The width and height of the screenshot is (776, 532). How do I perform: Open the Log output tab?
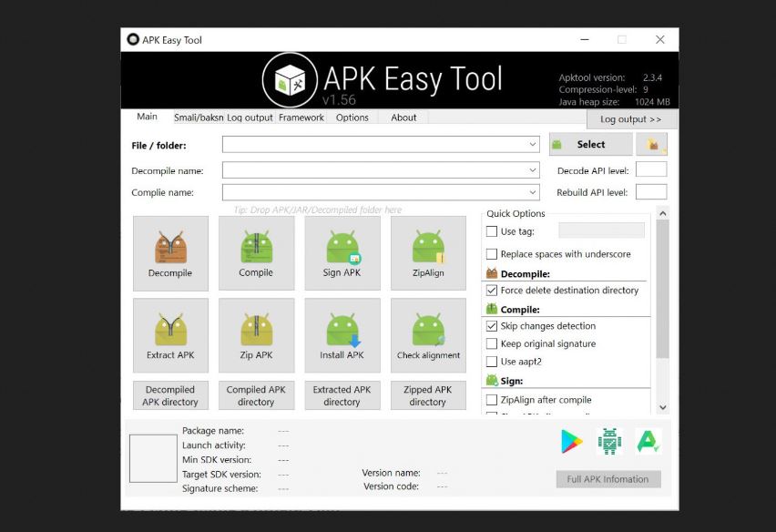pos(250,118)
